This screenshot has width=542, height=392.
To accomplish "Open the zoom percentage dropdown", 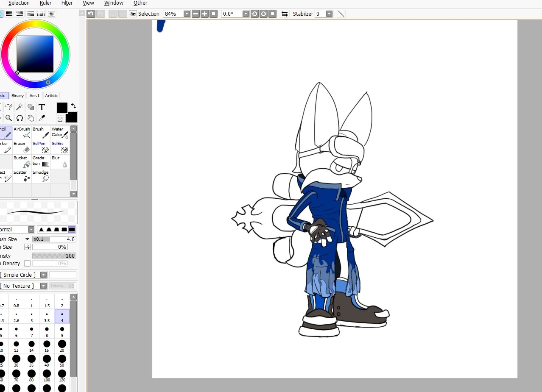I will click(x=187, y=14).
